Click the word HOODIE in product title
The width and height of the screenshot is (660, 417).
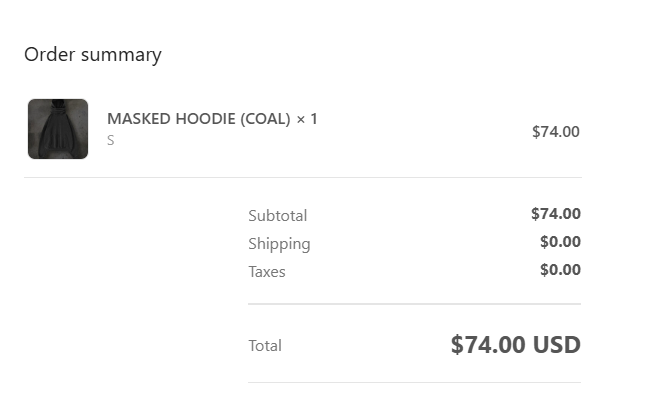pyautogui.click(x=205, y=119)
